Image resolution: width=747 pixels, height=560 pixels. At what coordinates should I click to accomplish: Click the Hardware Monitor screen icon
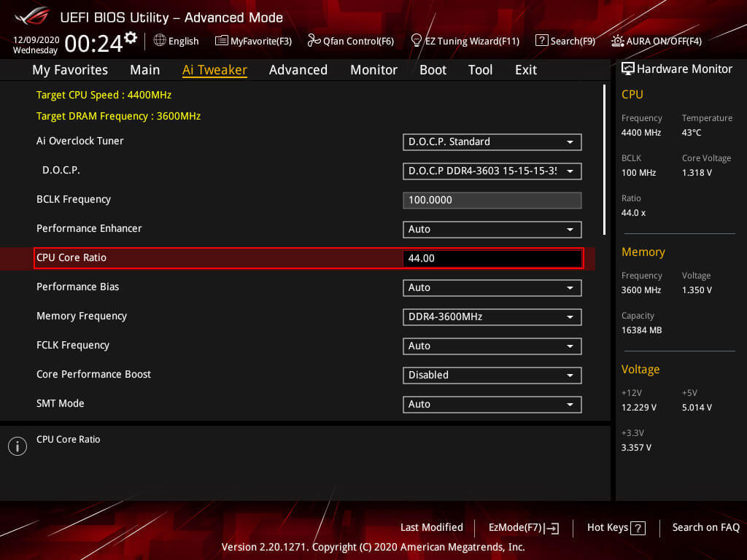[x=628, y=69]
